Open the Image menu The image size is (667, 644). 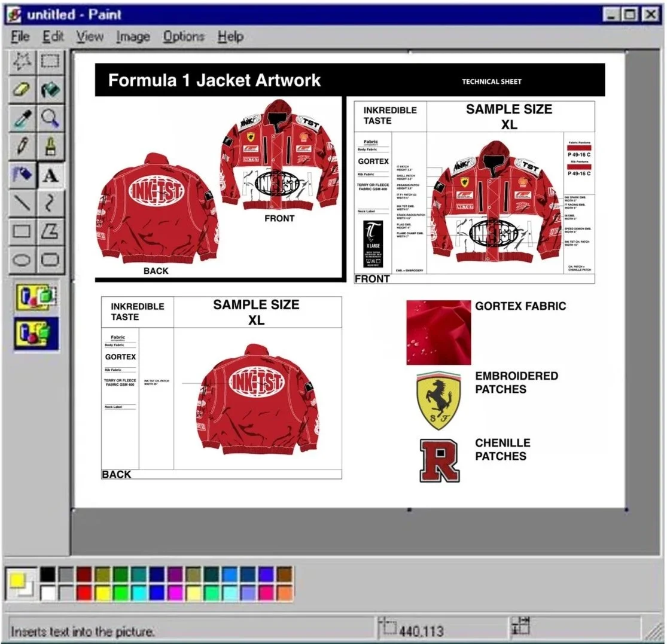pyautogui.click(x=132, y=36)
